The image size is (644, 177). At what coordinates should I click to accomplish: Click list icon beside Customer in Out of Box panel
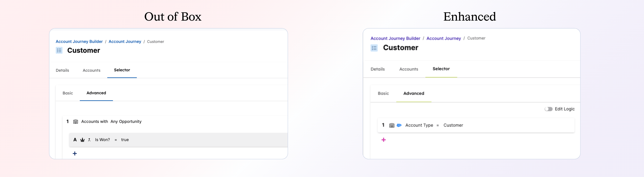[x=59, y=51]
